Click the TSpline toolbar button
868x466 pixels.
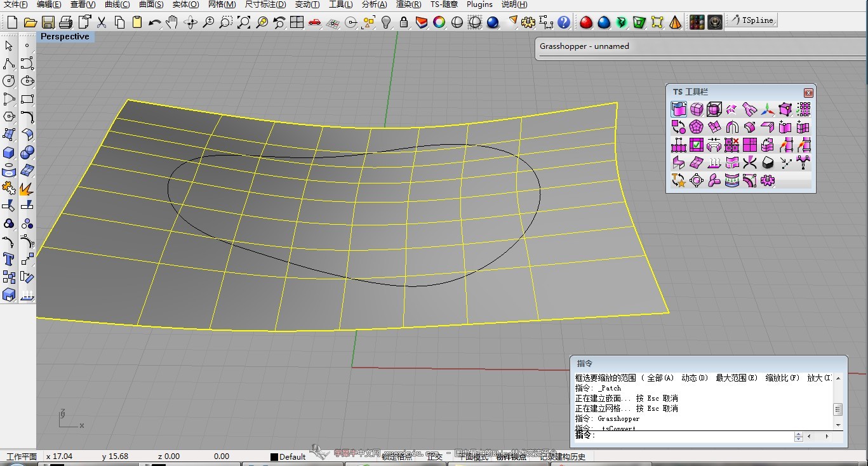tap(752, 20)
